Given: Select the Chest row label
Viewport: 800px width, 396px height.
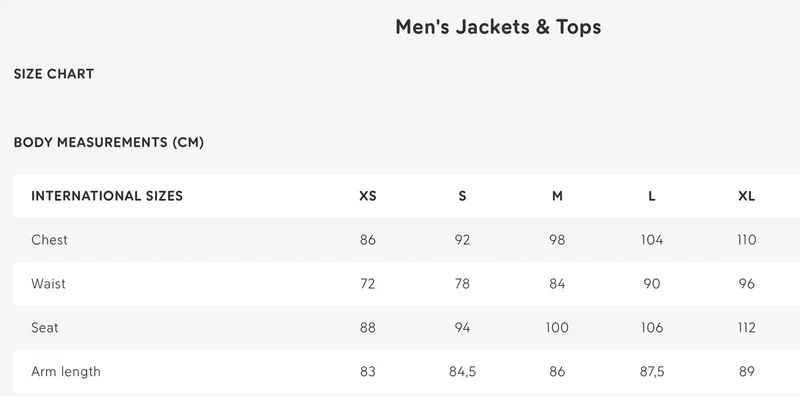Looking at the screenshot, I should (49, 240).
